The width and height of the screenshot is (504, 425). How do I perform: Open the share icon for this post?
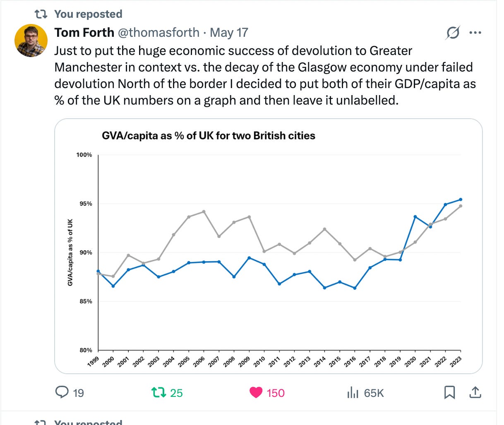click(475, 392)
